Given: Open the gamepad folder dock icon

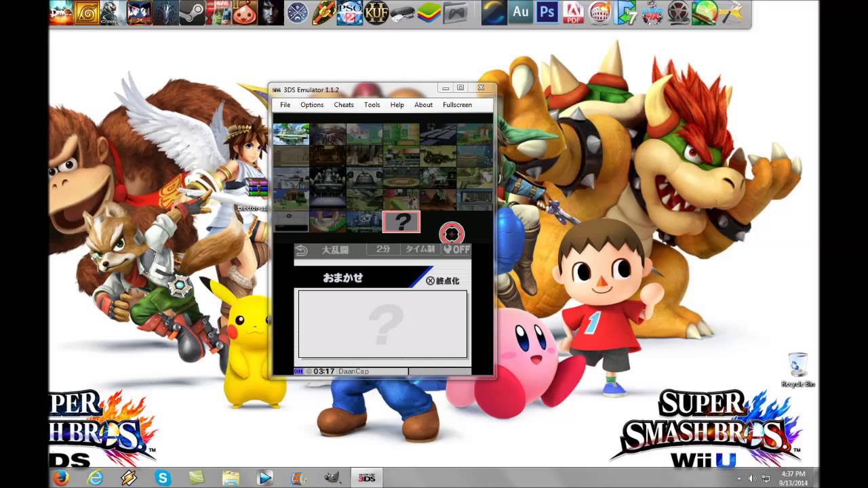Looking at the screenshot, I should 456,13.
